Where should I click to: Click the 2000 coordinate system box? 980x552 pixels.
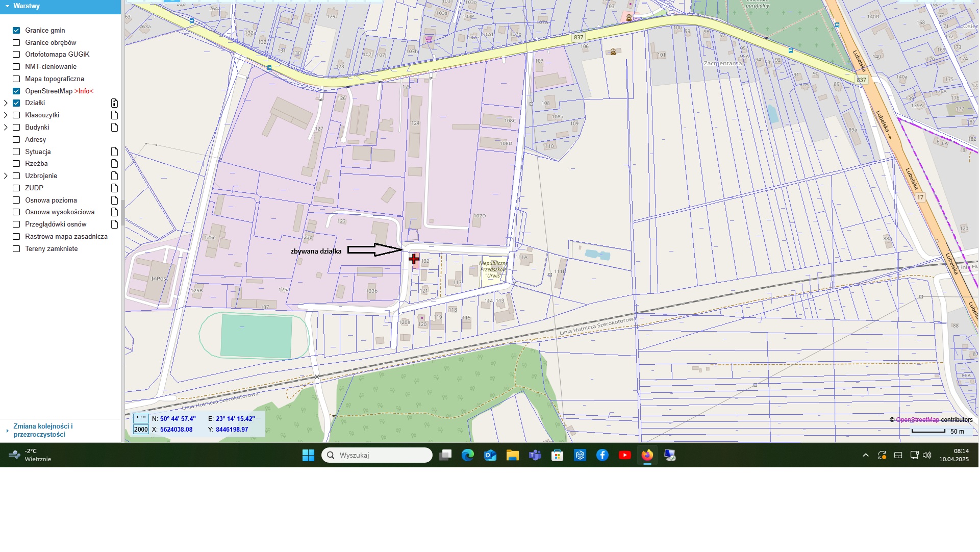tap(141, 430)
